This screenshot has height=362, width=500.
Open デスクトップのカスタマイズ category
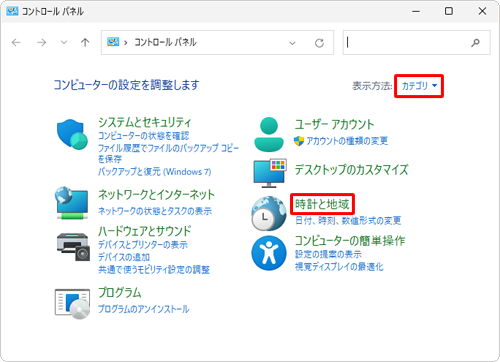(x=351, y=170)
